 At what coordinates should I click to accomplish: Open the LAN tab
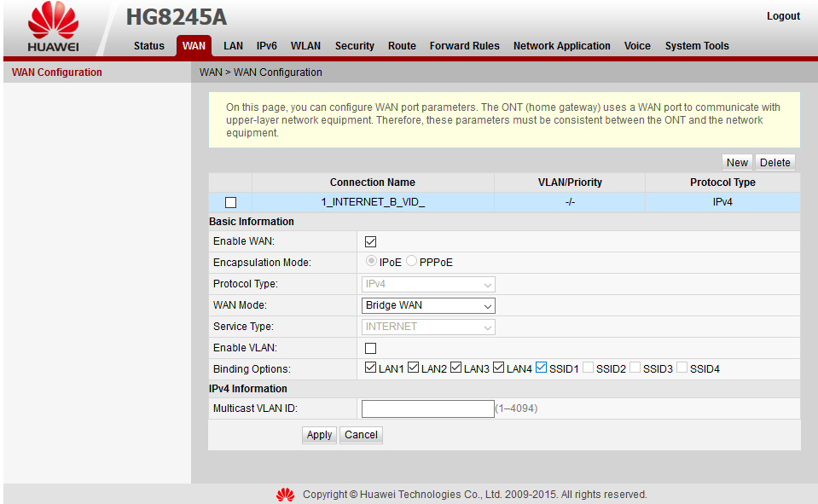[233, 46]
